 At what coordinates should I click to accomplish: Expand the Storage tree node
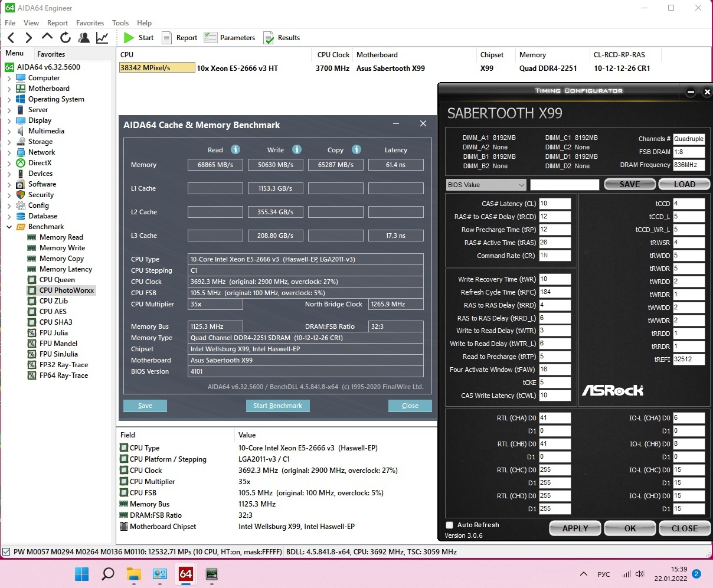click(x=9, y=142)
